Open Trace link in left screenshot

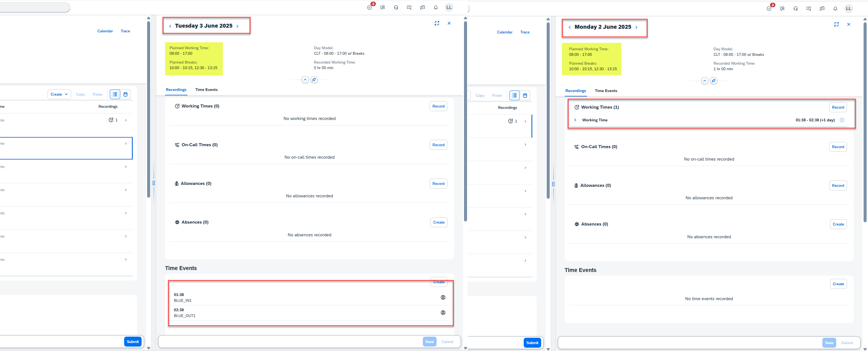125,31
